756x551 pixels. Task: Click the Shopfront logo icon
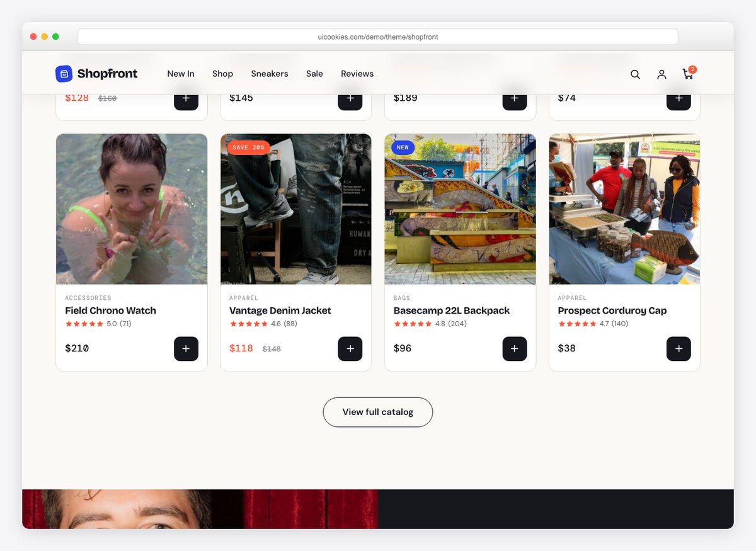64,74
